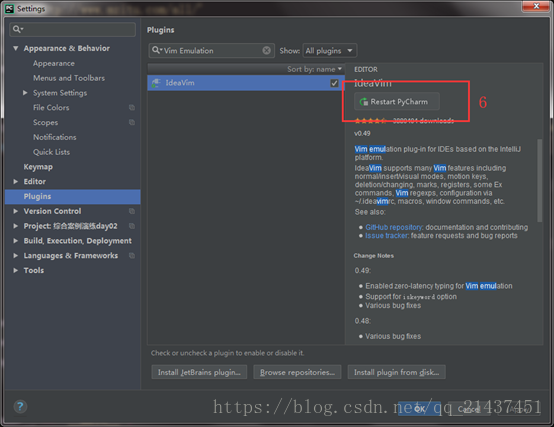Viewport: 554px width, 427px height.
Task: Click the OK button
Action: [x=419, y=409]
